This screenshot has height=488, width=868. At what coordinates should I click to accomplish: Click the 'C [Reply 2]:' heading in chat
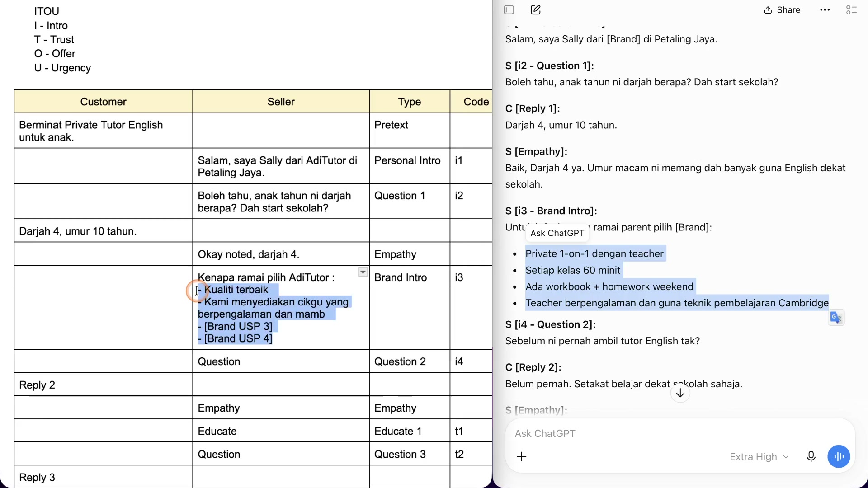click(x=533, y=367)
